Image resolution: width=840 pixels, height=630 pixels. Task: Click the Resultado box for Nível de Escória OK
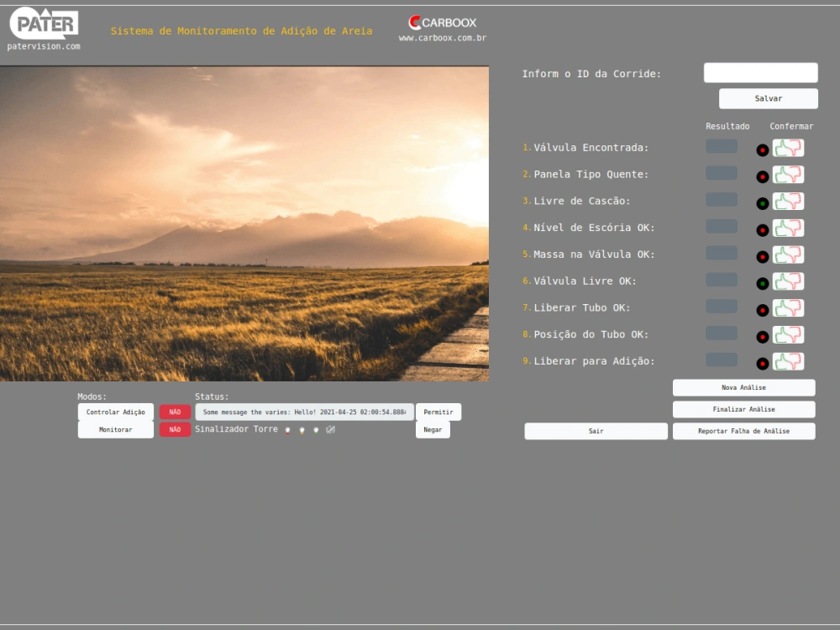[722, 226]
